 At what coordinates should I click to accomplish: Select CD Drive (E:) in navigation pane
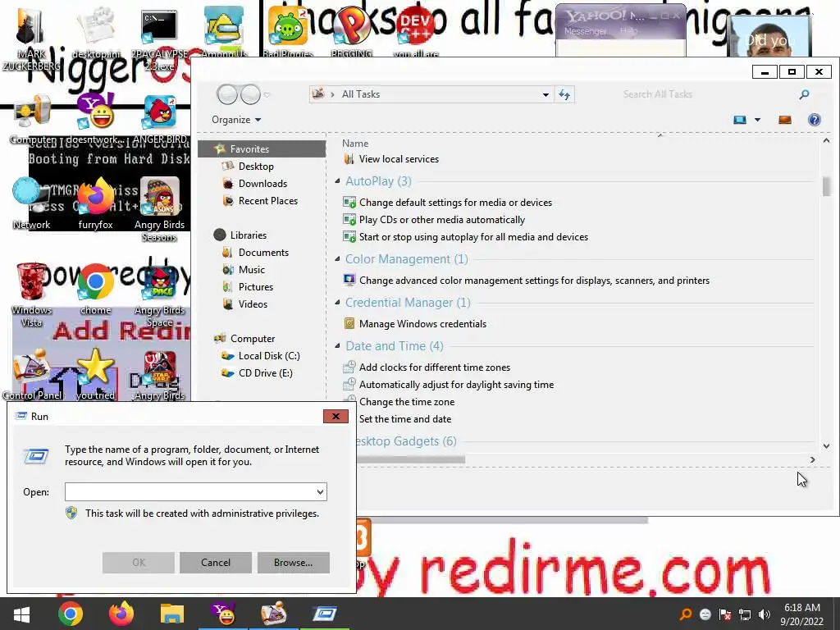point(265,373)
